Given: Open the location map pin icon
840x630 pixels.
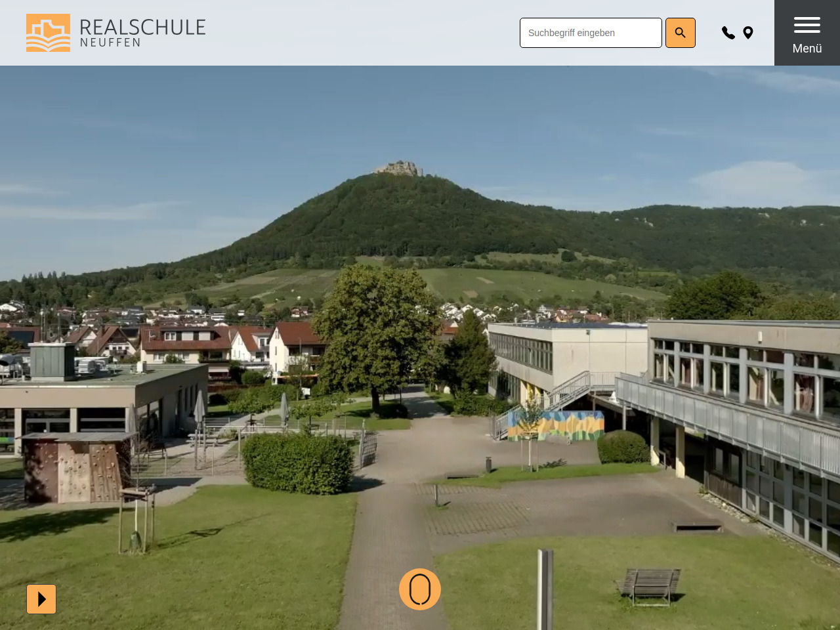Looking at the screenshot, I should tap(748, 33).
